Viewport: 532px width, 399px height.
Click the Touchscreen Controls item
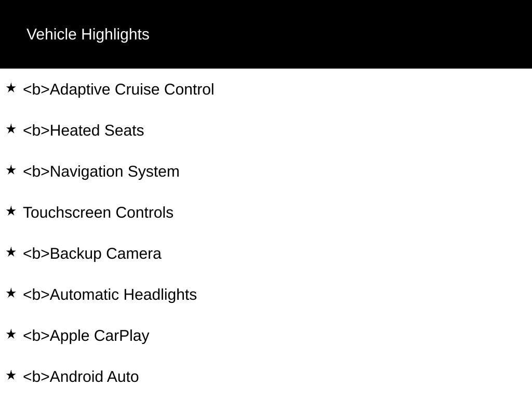pyautogui.click(x=98, y=212)
